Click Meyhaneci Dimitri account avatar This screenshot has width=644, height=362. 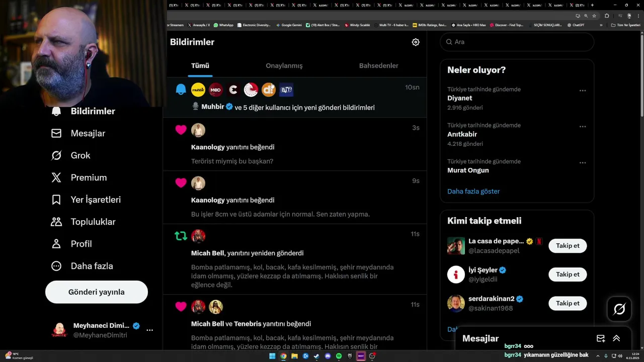coord(59,330)
